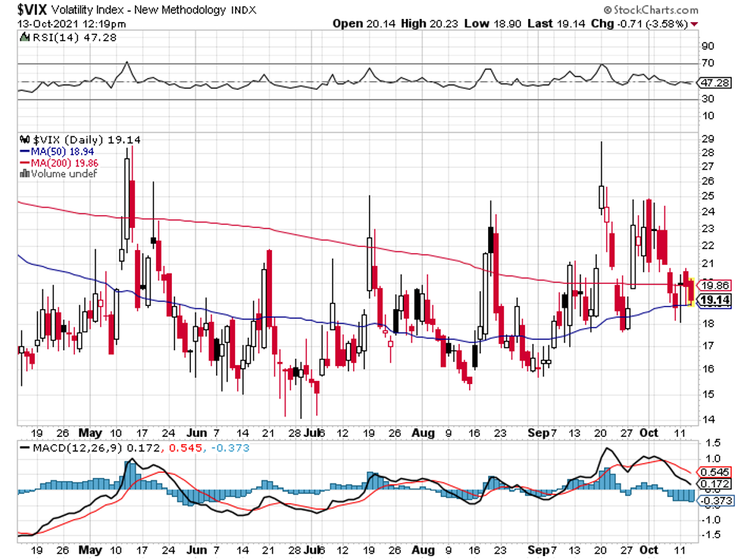Click the black line swatch before MACD(12,26,9)
The height and width of the screenshot is (560, 738).
click(25, 447)
